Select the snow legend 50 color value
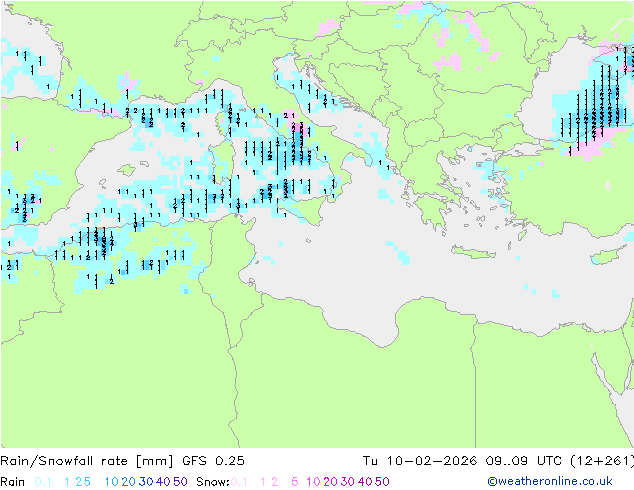The image size is (634, 490). click(x=382, y=482)
